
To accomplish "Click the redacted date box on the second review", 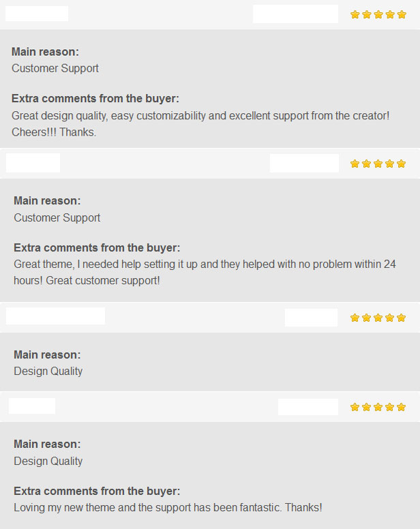I will pos(304,164).
